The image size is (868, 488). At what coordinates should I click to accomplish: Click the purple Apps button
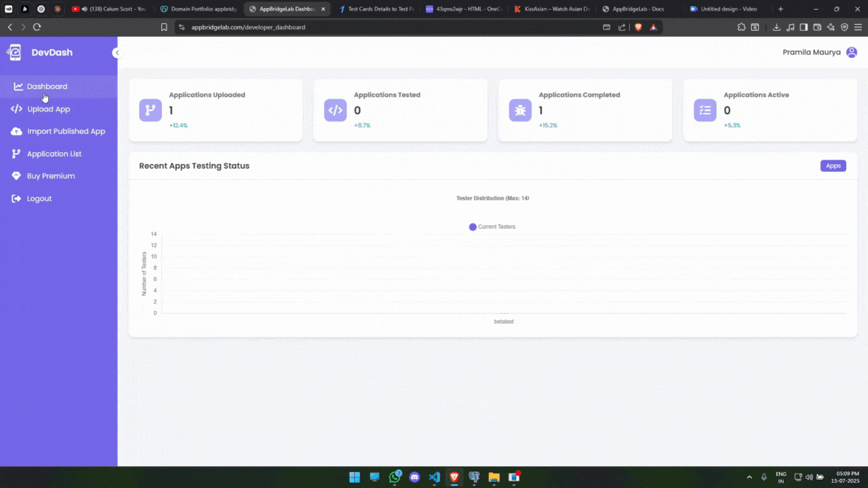(x=833, y=166)
